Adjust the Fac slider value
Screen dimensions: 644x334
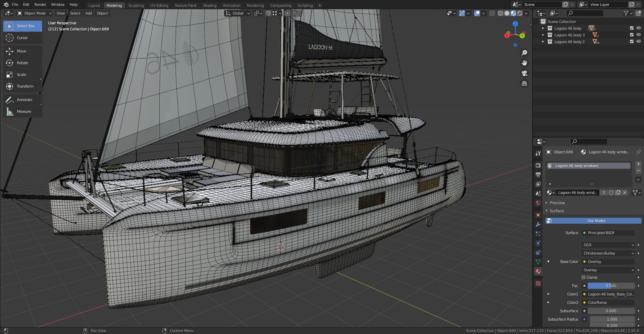pos(611,286)
